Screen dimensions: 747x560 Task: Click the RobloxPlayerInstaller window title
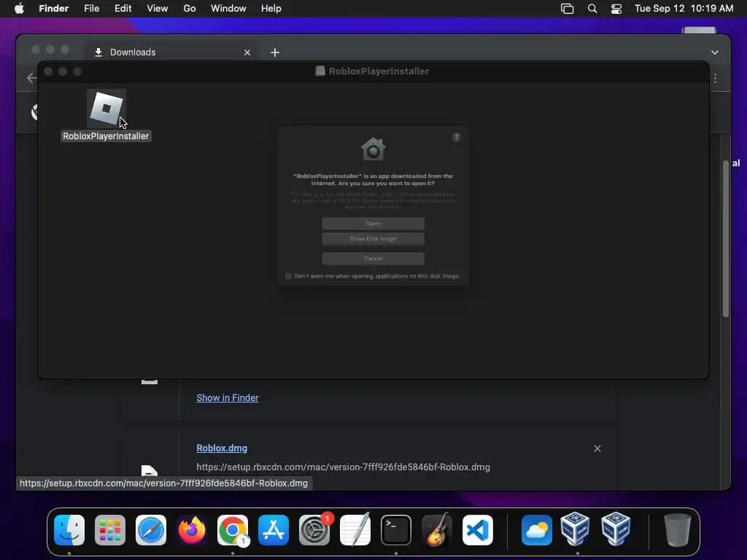click(379, 71)
